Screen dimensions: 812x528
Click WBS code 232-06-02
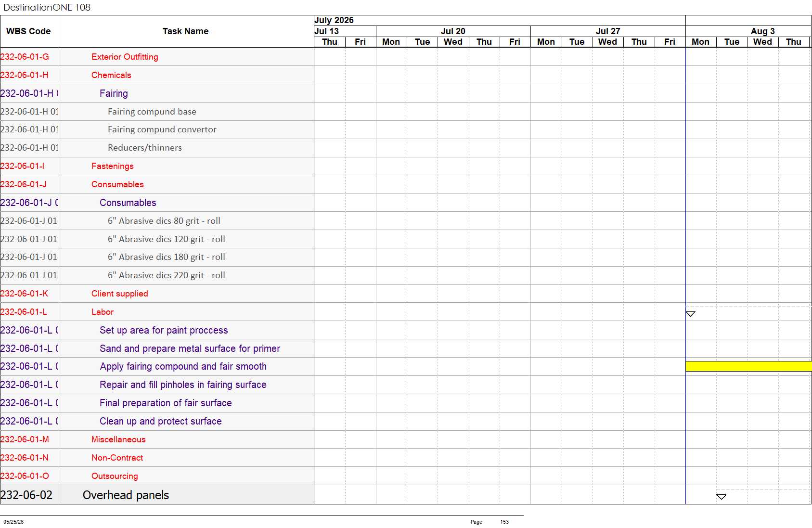click(26, 495)
